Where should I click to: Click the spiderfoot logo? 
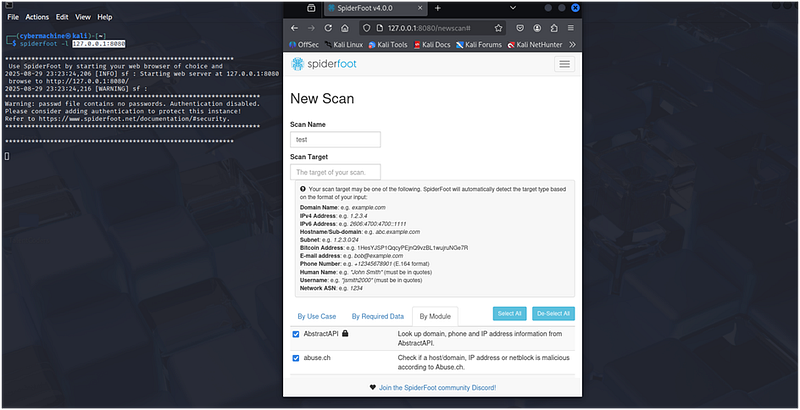click(323, 64)
